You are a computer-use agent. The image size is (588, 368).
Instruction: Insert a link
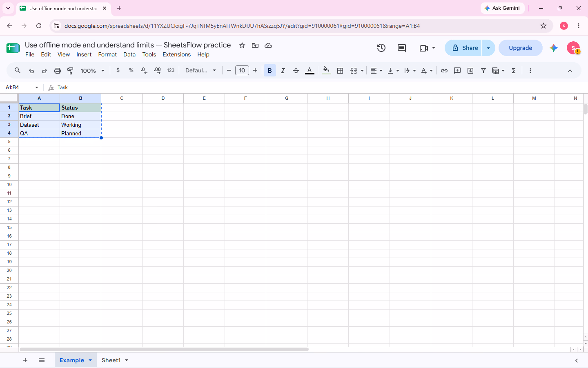[444, 71]
